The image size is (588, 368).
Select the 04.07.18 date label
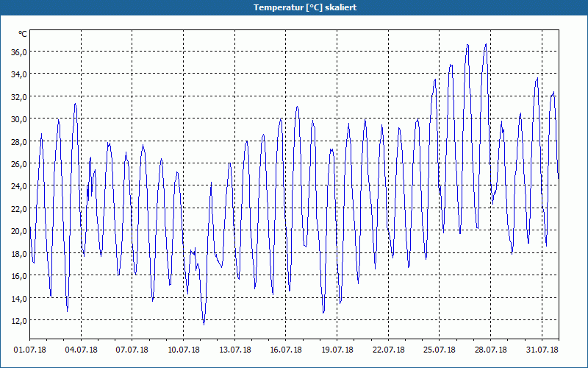[x=81, y=350]
